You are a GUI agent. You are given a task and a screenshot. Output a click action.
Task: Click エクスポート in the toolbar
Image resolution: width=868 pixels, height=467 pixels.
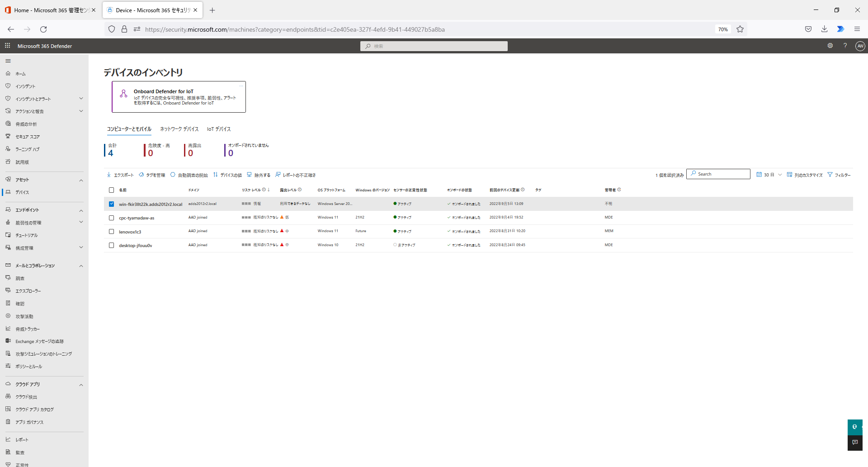pos(120,175)
